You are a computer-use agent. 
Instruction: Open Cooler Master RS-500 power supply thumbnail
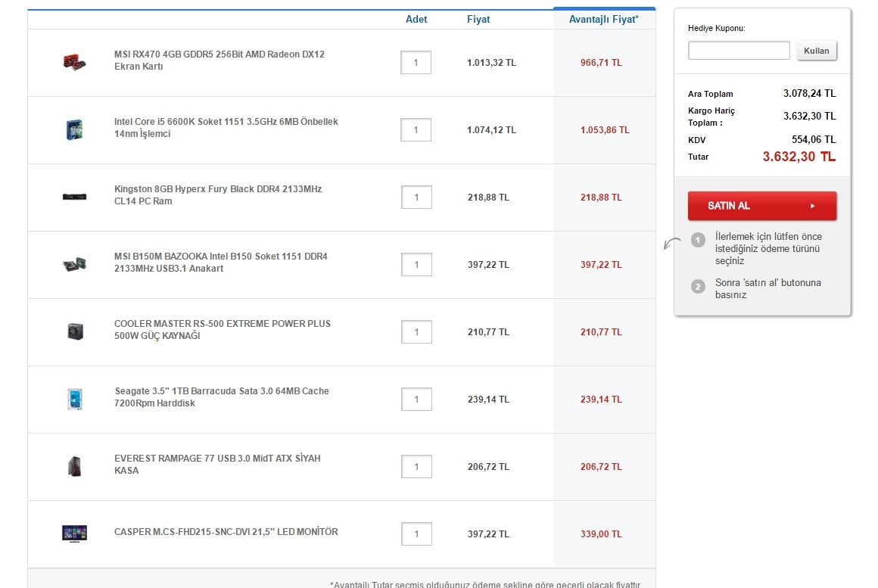coord(75,331)
